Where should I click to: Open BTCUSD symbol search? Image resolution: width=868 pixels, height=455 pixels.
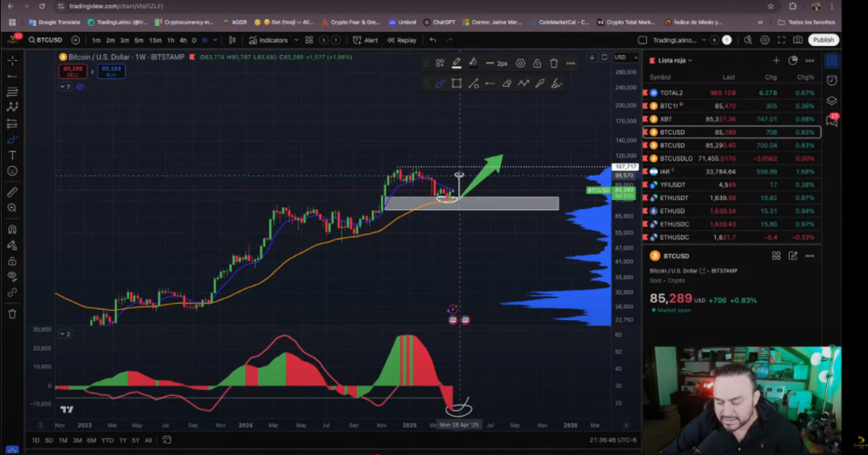(45, 40)
